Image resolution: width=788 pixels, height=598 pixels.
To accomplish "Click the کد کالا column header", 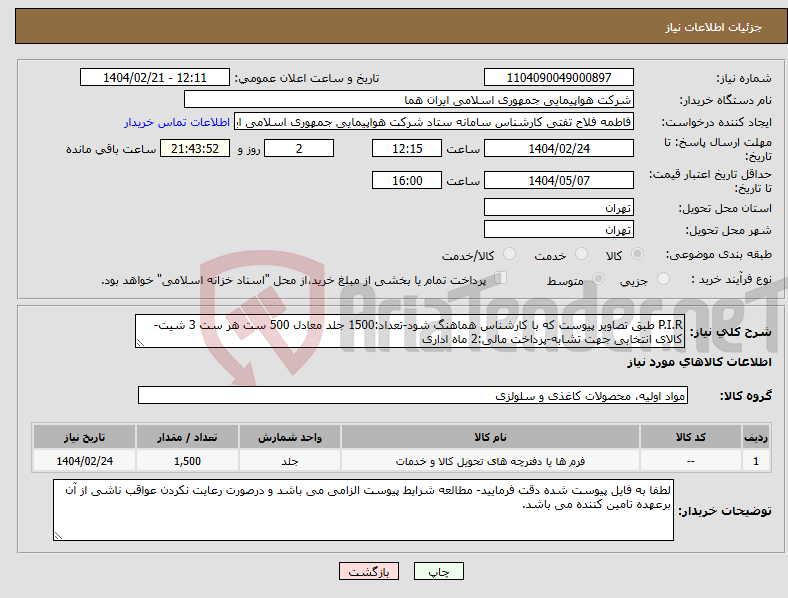I will (691, 437).
